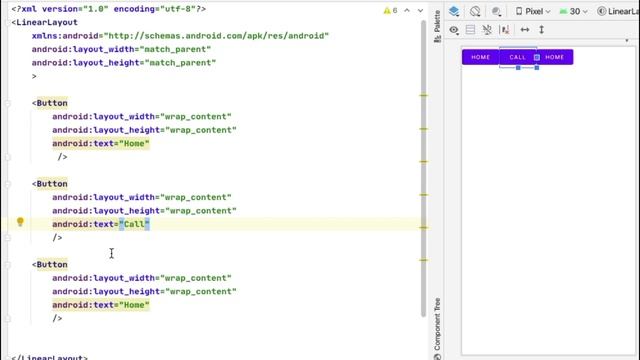
Task: Click the horizontal rows layout toolbar icon
Action: coord(470,30)
